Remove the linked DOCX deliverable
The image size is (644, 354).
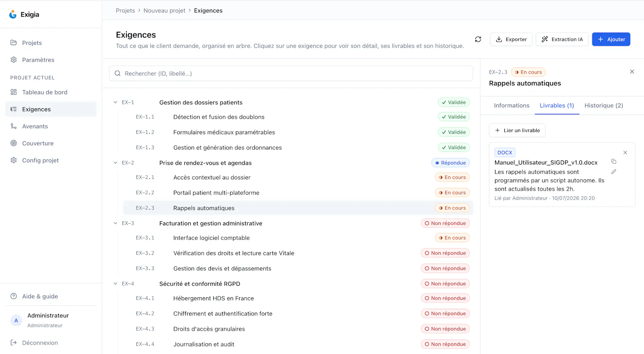625,152
